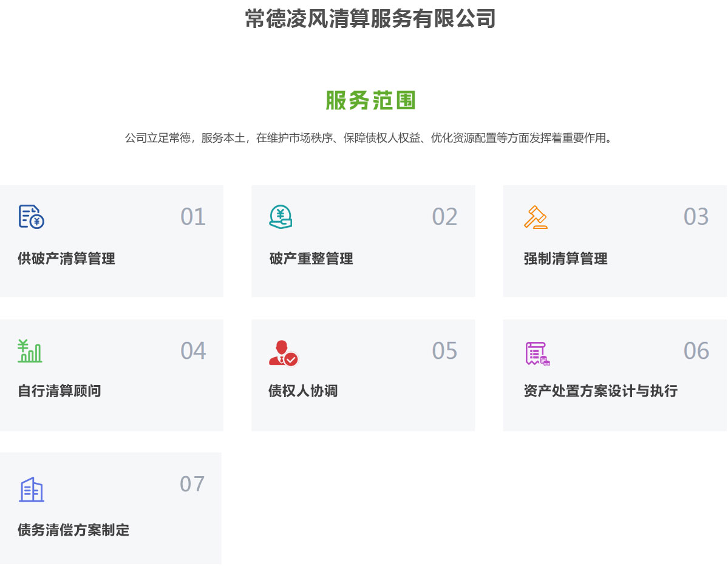The height and width of the screenshot is (566, 728).
Task: Select the 债权人协调 title
Action: (303, 391)
